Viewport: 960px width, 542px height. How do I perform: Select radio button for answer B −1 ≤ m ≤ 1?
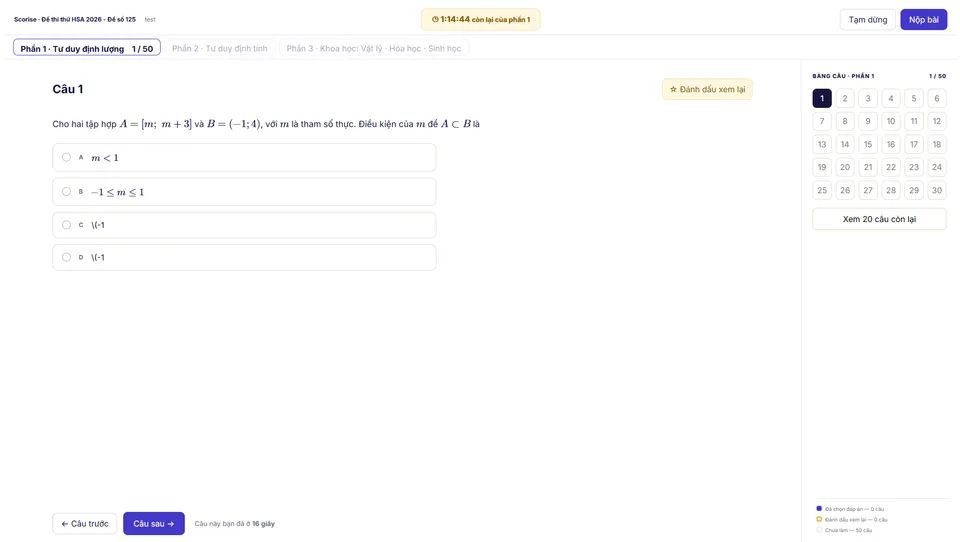66,192
